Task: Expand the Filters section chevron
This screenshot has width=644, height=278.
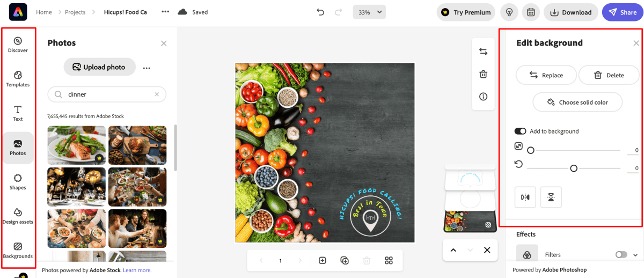Action: click(635, 255)
